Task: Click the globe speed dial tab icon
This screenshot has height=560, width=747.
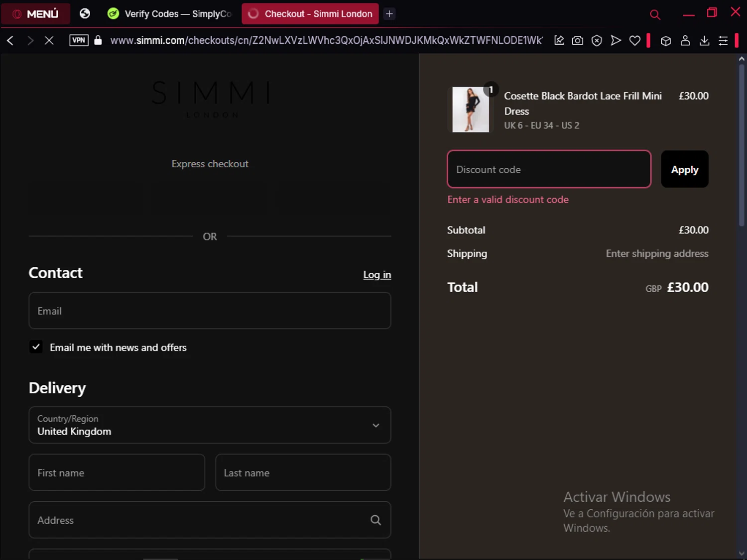Action: [x=85, y=13]
